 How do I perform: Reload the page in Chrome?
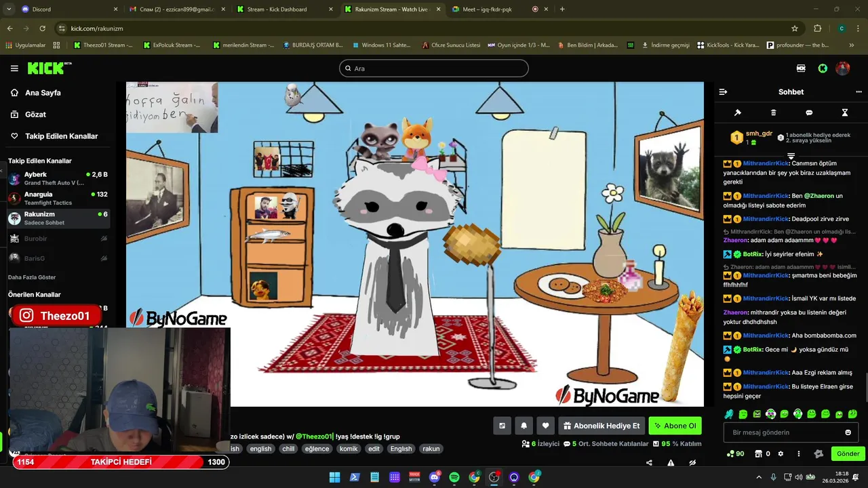point(42,28)
